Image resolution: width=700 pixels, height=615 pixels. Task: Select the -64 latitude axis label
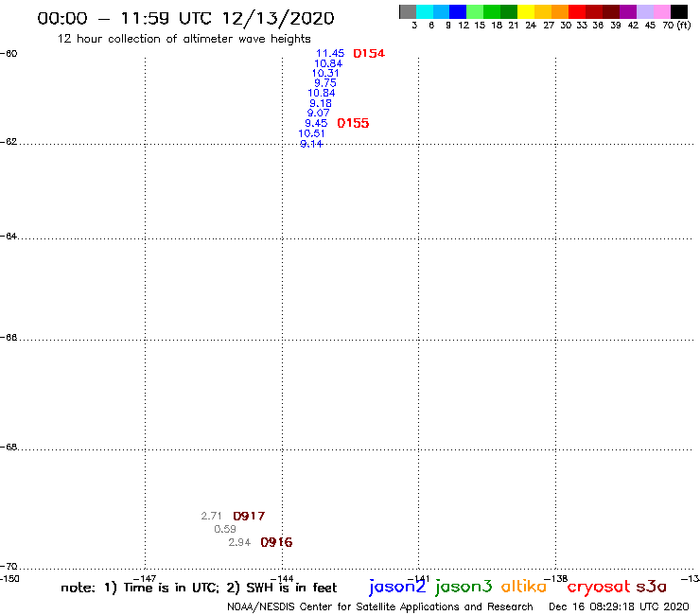(x=9, y=236)
